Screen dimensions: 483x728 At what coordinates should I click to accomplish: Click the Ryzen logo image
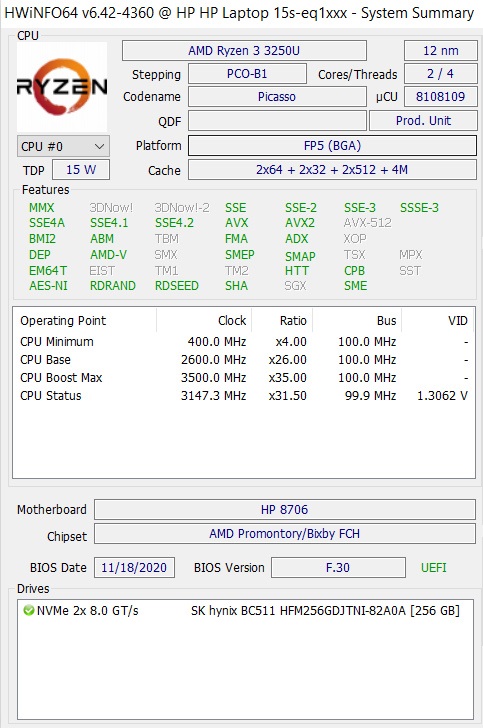pyautogui.click(x=62, y=87)
